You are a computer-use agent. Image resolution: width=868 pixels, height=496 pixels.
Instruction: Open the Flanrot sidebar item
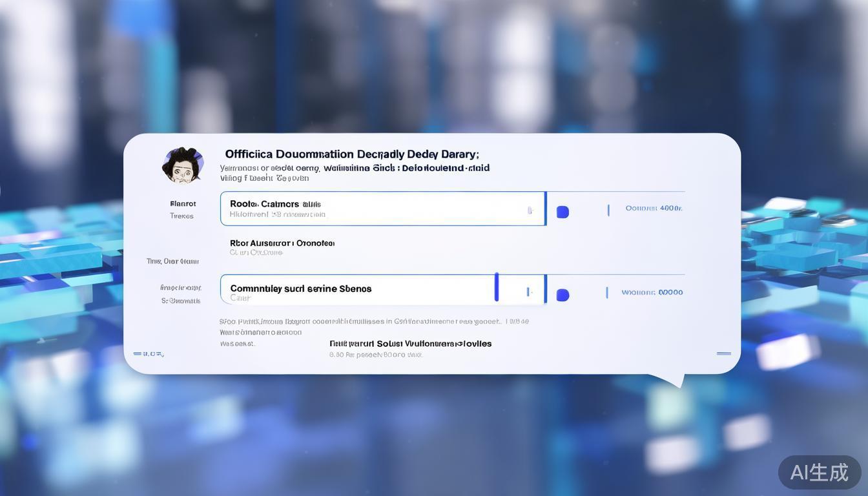(183, 203)
